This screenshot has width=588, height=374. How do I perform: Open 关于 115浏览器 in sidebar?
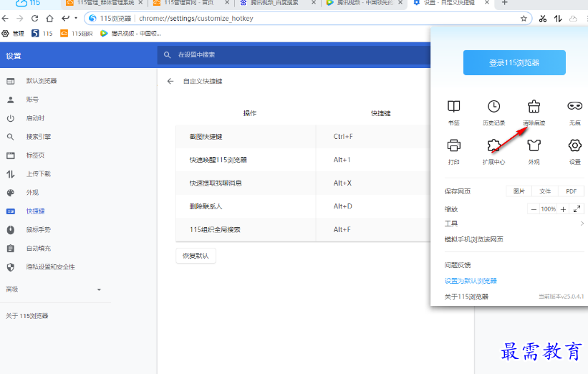tap(27, 316)
